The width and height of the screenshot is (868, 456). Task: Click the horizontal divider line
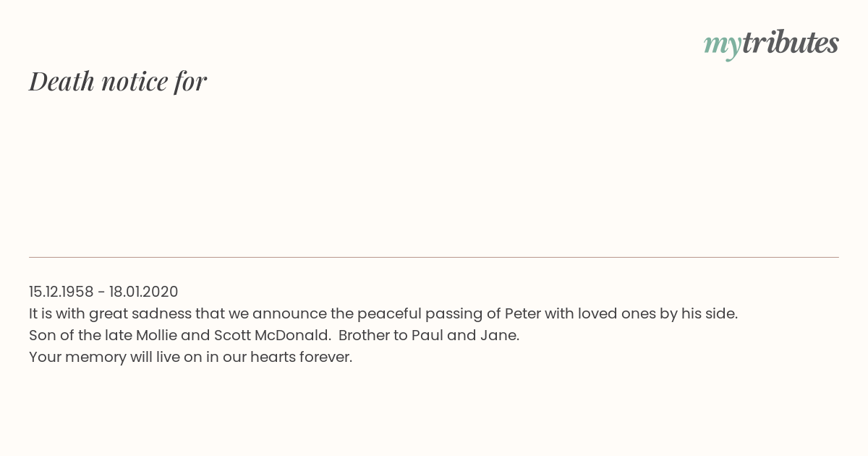pyautogui.click(x=434, y=257)
